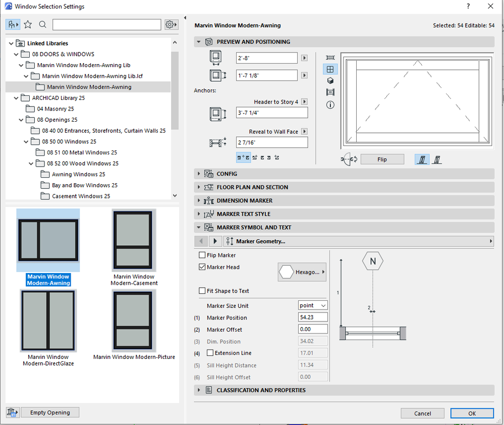Cancel the window settings dialog

tap(422, 413)
